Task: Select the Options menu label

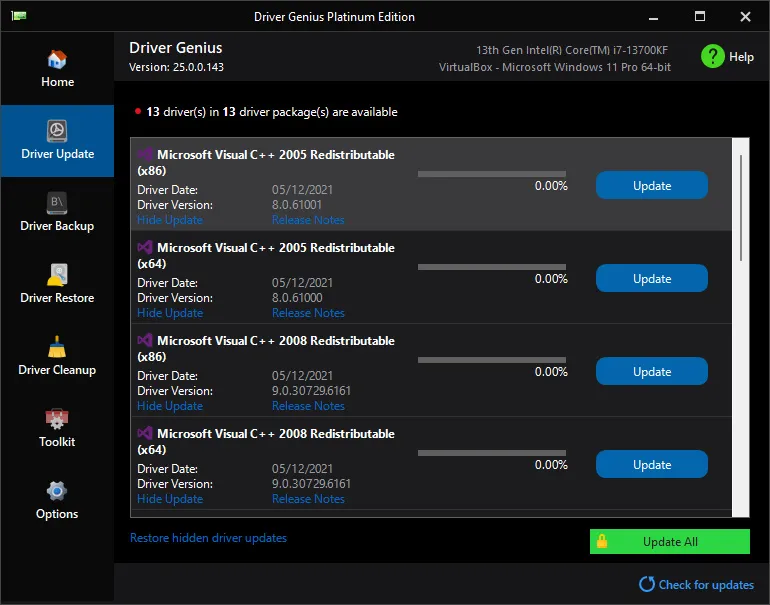Action: (x=57, y=513)
